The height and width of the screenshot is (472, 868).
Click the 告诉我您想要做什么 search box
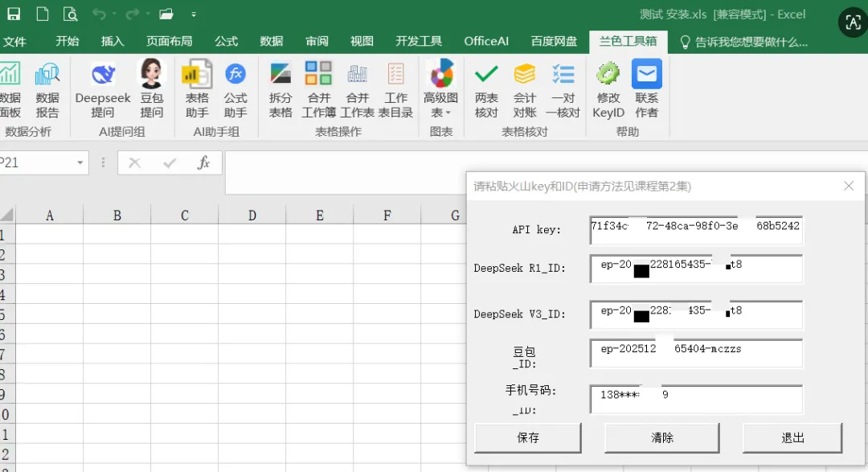click(744, 42)
